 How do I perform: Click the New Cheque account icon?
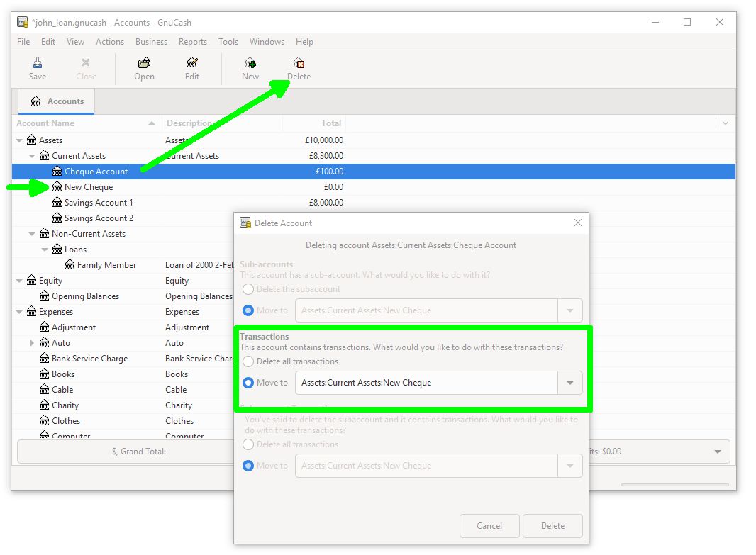tap(57, 187)
